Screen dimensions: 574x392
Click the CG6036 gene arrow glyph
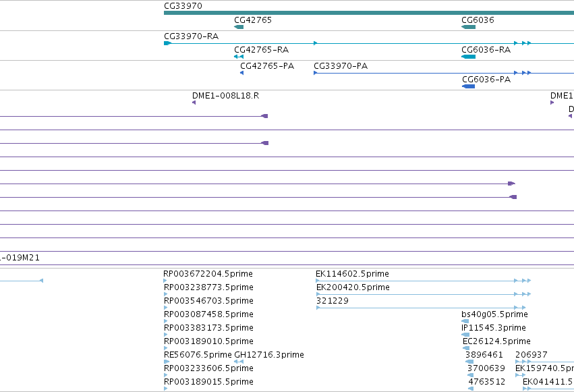pos(469,27)
